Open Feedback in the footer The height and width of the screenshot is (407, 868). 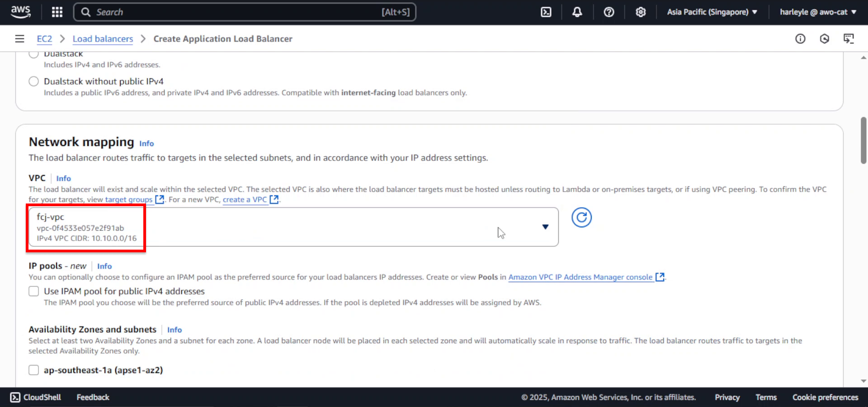point(93,397)
